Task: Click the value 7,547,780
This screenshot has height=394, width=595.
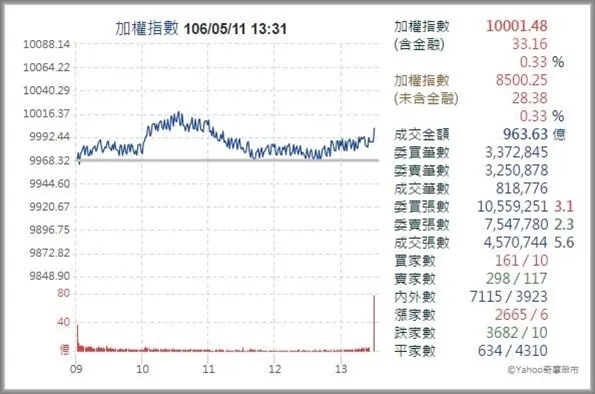Action: [x=516, y=225]
